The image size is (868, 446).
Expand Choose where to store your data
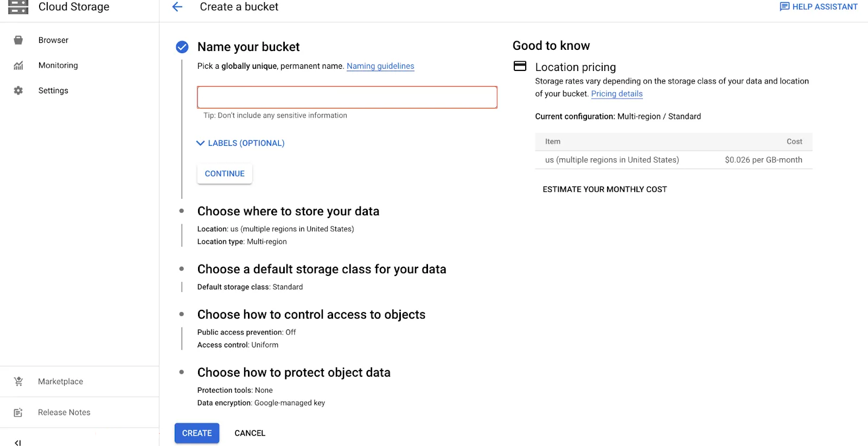[x=288, y=211]
